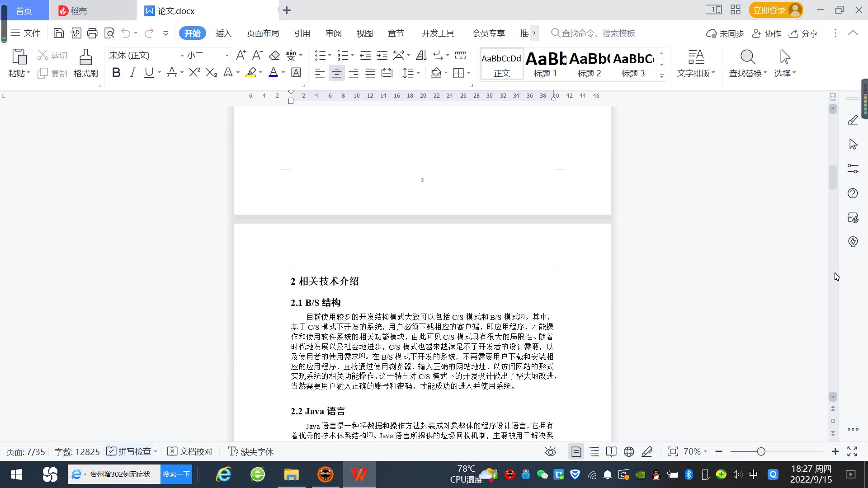Enable eye protection mode in status bar

tap(550, 451)
